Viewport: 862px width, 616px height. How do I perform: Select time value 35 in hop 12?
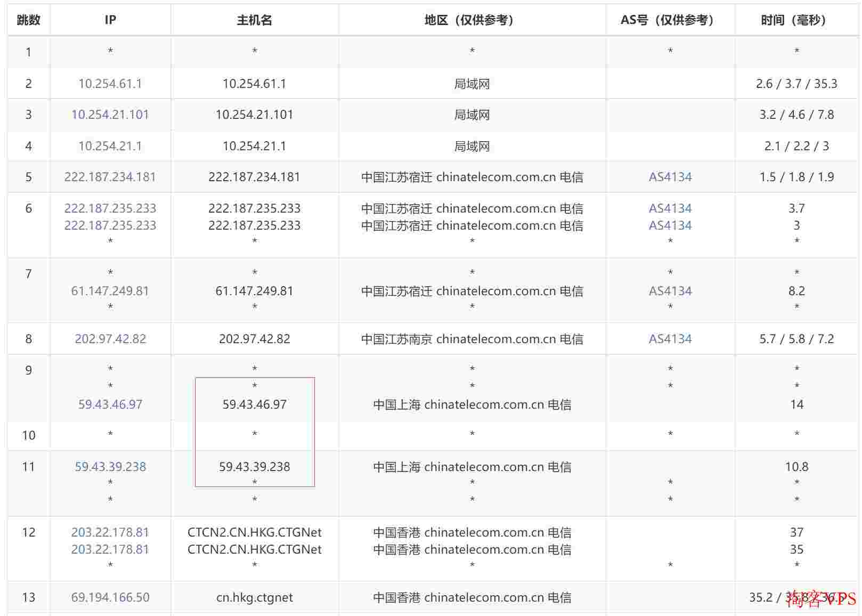tap(796, 549)
